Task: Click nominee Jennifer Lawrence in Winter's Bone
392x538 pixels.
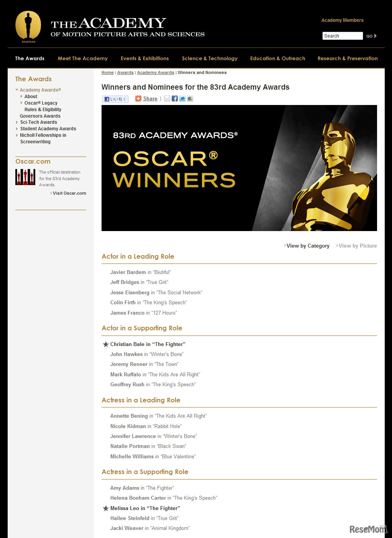Action: (x=154, y=436)
